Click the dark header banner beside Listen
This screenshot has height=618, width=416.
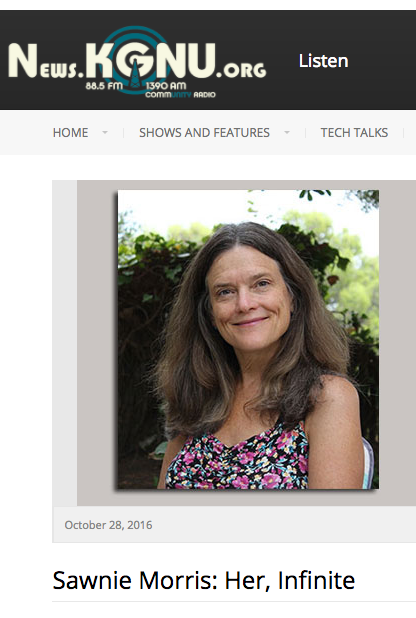pos(382,61)
